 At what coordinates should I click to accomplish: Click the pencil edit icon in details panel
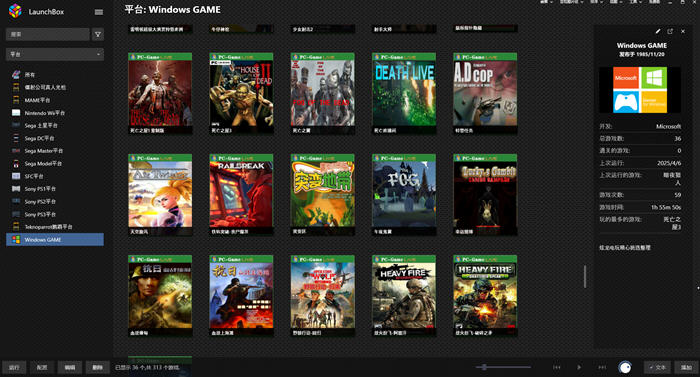(658, 31)
